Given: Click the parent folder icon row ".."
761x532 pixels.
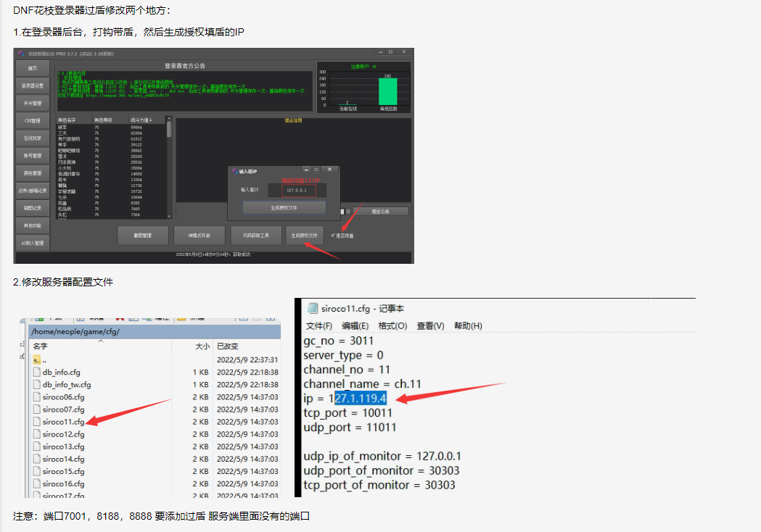Looking at the screenshot, I should (x=37, y=359).
